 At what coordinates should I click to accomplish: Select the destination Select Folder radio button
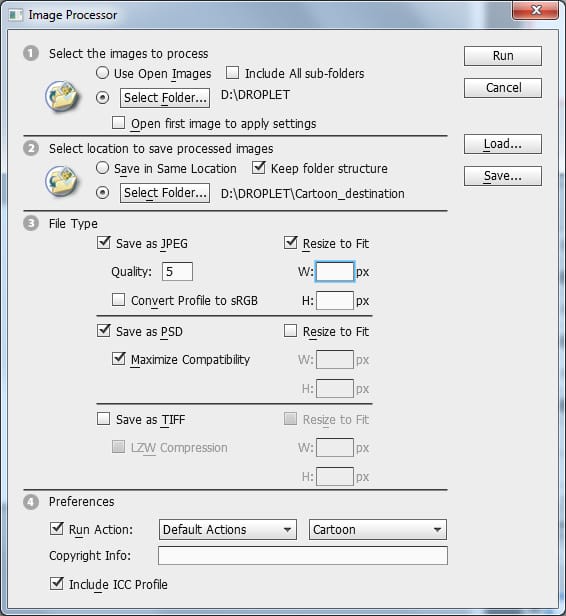(103, 192)
